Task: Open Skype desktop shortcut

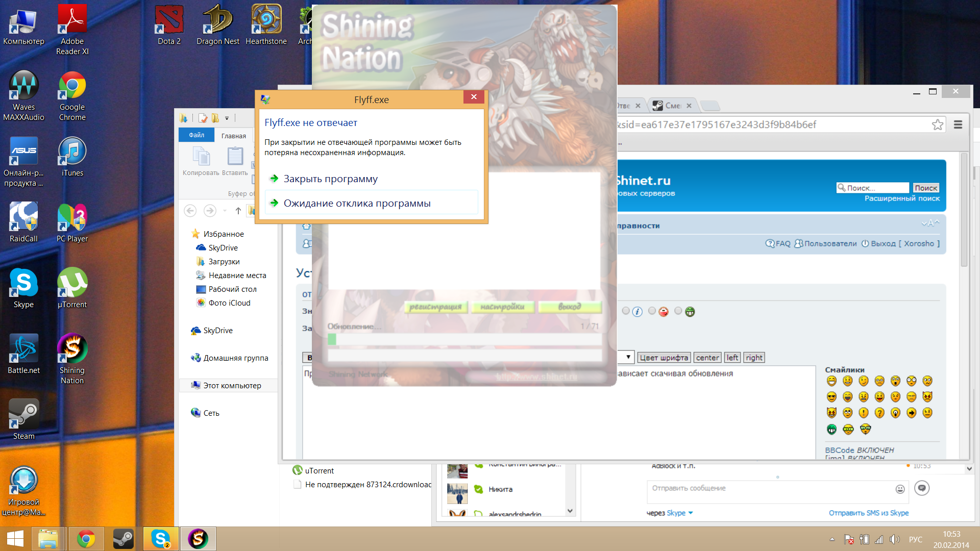Action: 23,288
